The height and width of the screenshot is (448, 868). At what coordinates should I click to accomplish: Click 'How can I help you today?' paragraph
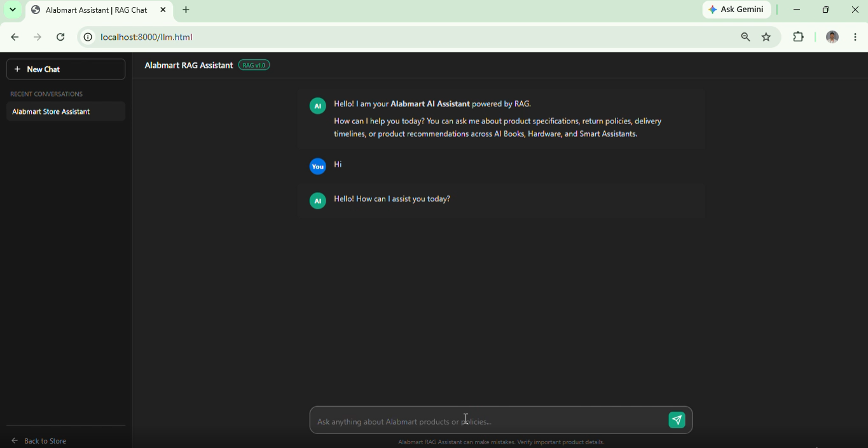498,127
